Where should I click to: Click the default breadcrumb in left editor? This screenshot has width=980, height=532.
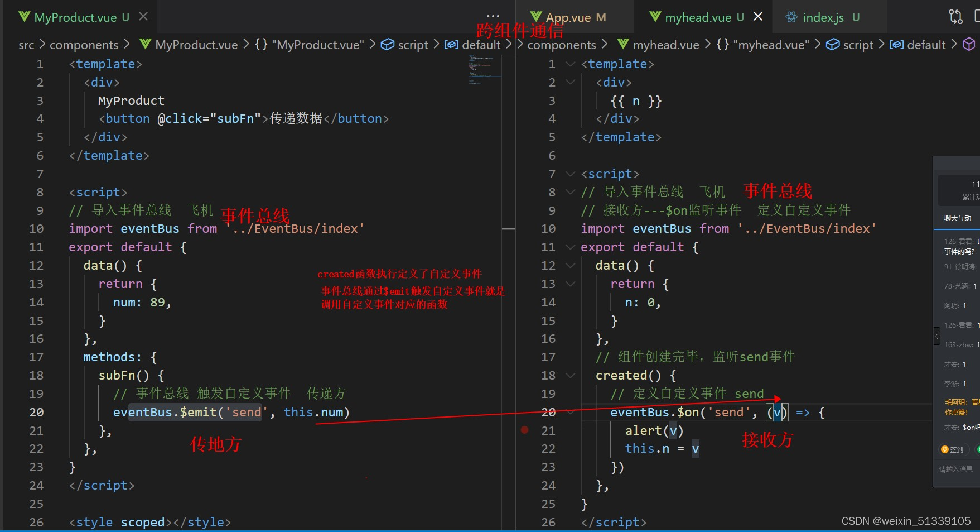pyautogui.click(x=473, y=45)
